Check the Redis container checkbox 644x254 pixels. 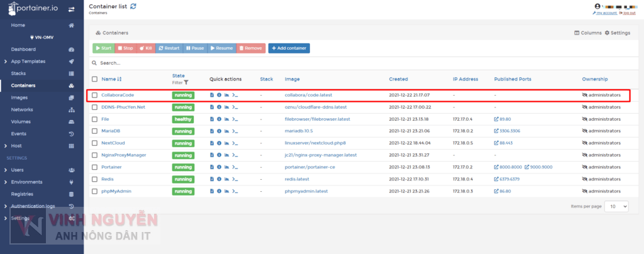95,179
